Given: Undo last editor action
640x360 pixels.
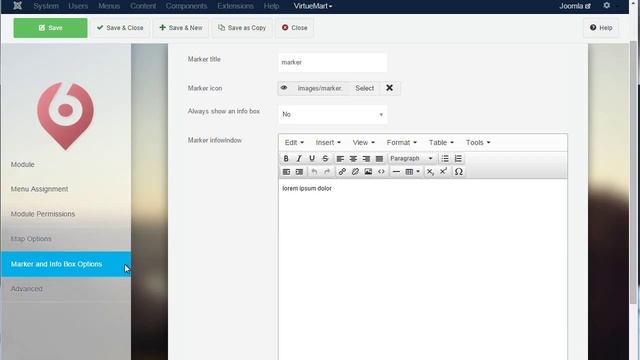Looking at the screenshot, I should pos(314,172).
